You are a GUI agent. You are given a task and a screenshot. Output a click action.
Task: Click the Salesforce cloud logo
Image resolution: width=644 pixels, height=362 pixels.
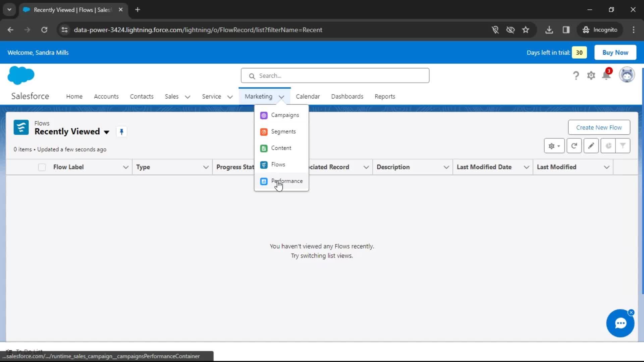[x=21, y=75]
